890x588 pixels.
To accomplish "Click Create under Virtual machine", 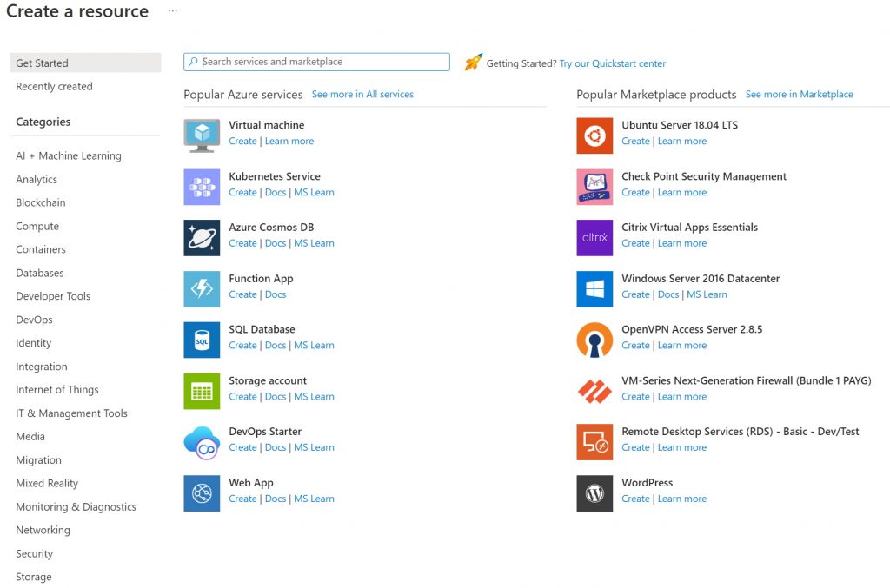I will click(243, 142).
